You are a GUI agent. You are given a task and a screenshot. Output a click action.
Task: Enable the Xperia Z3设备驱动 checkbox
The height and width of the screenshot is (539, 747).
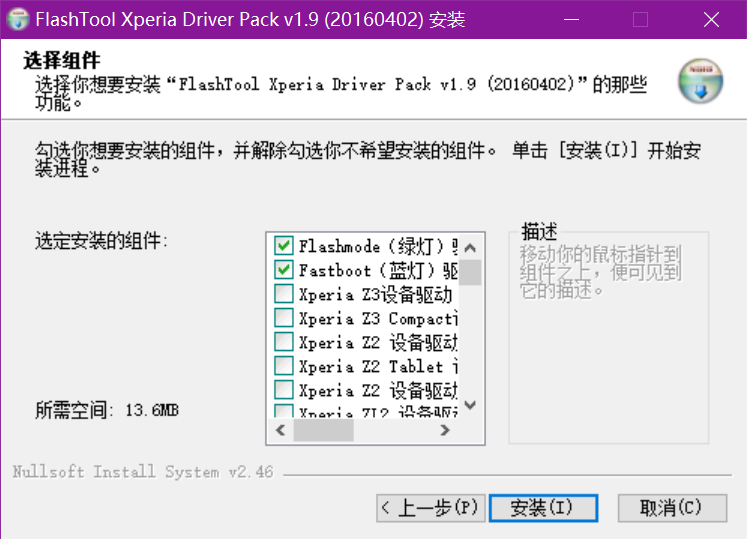click(x=284, y=294)
